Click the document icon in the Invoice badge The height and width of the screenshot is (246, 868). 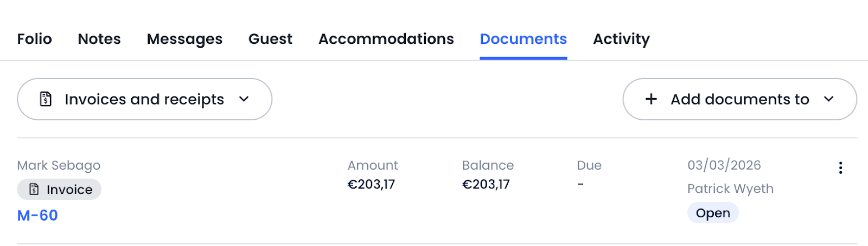coord(34,189)
